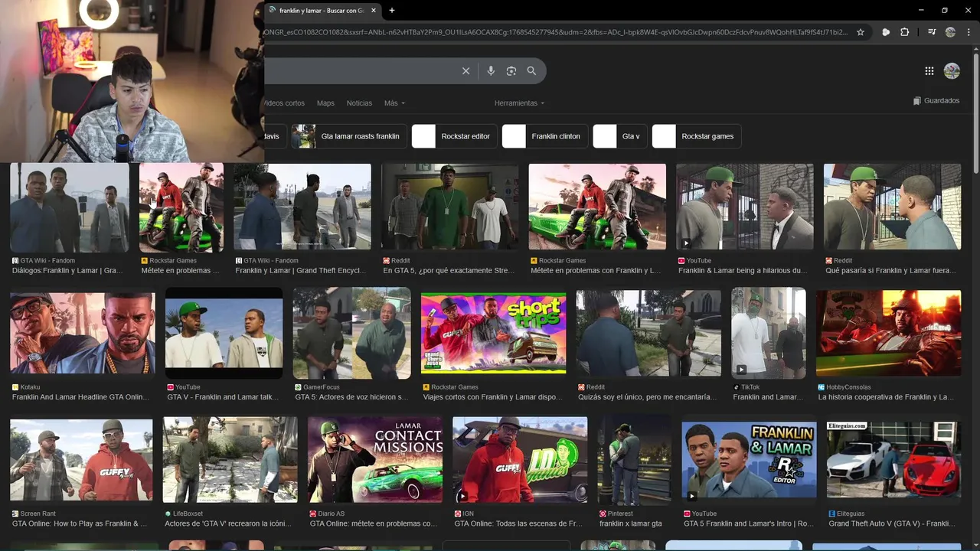Open the Google apps grid

(x=929, y=71)
